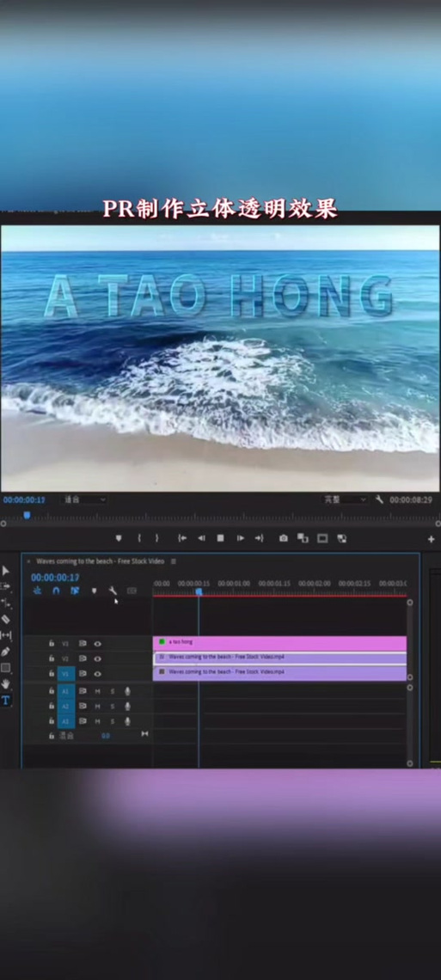The image size is (441, 980).
Task: Toggle A1 track targeting
Action: 66,691
